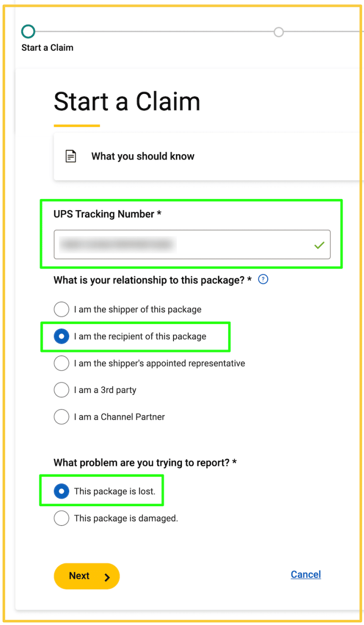
Task: Click the Start a Claim progress circle
Action: pyautogui.click(x=28, y=31)
